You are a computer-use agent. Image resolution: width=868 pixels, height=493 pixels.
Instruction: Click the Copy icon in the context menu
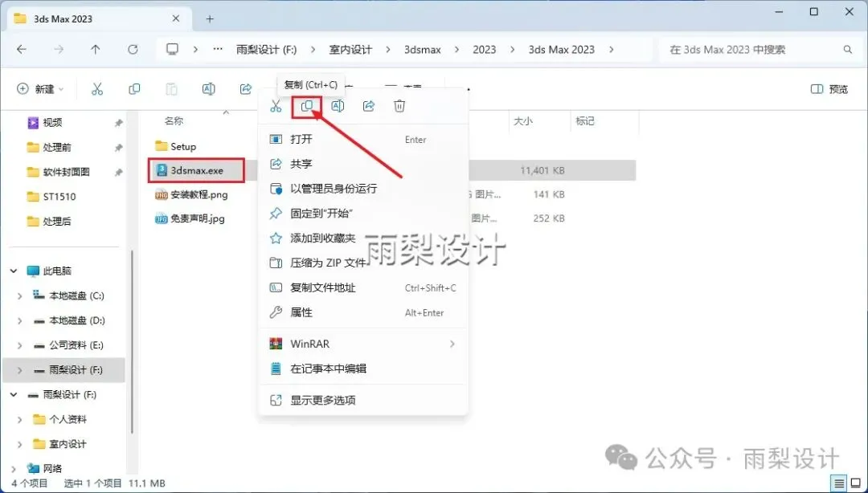pyautogui.click(x=307, y=106)
